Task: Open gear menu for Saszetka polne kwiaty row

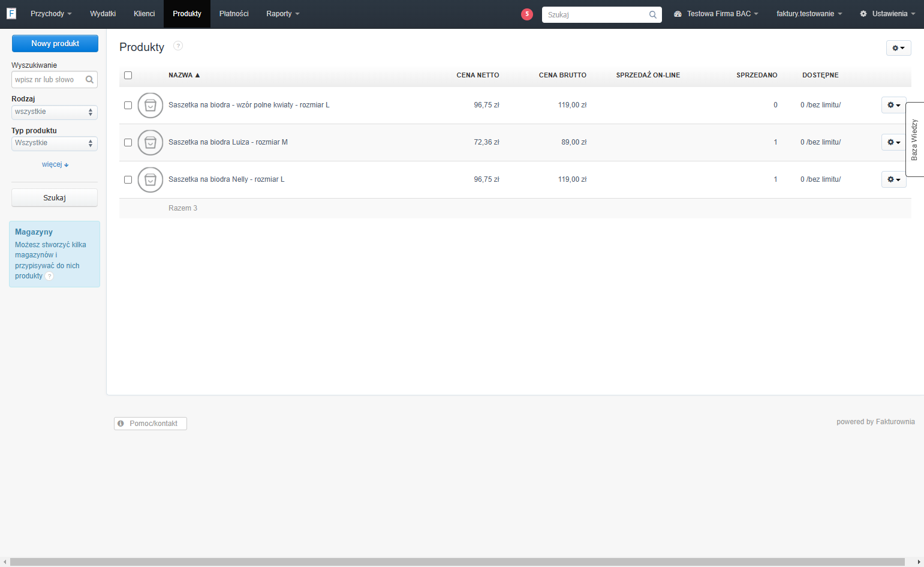Action: 893,105
